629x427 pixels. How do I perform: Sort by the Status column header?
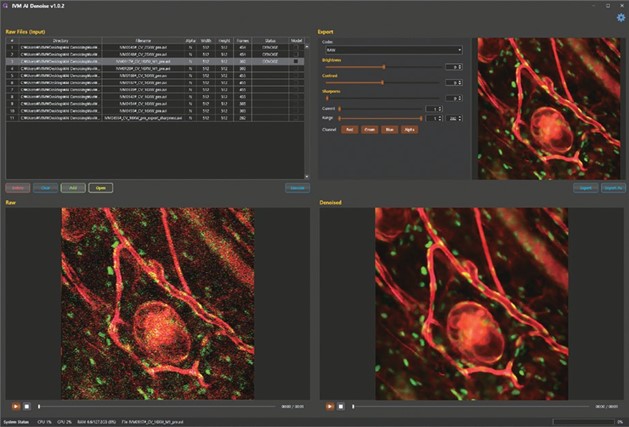tap(268, 40)
